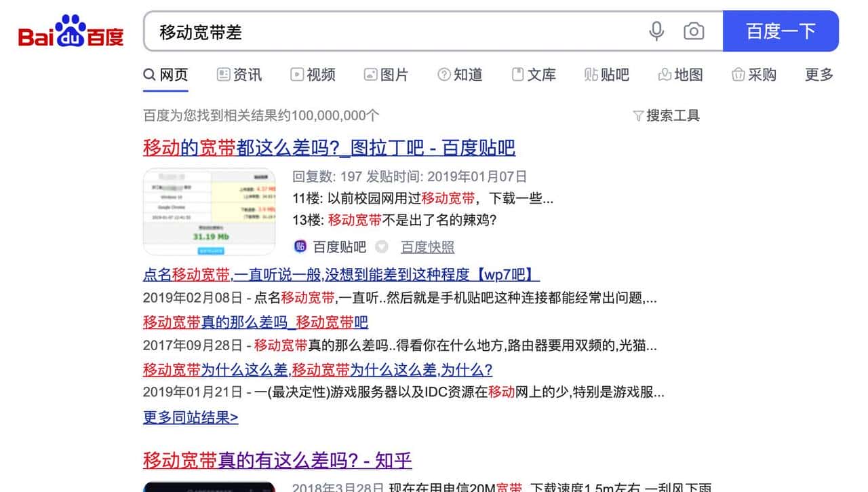Click the 百度一下 search button
This screenshot has height=492, width=868.
pyautogui.click(x=781, y=31)
